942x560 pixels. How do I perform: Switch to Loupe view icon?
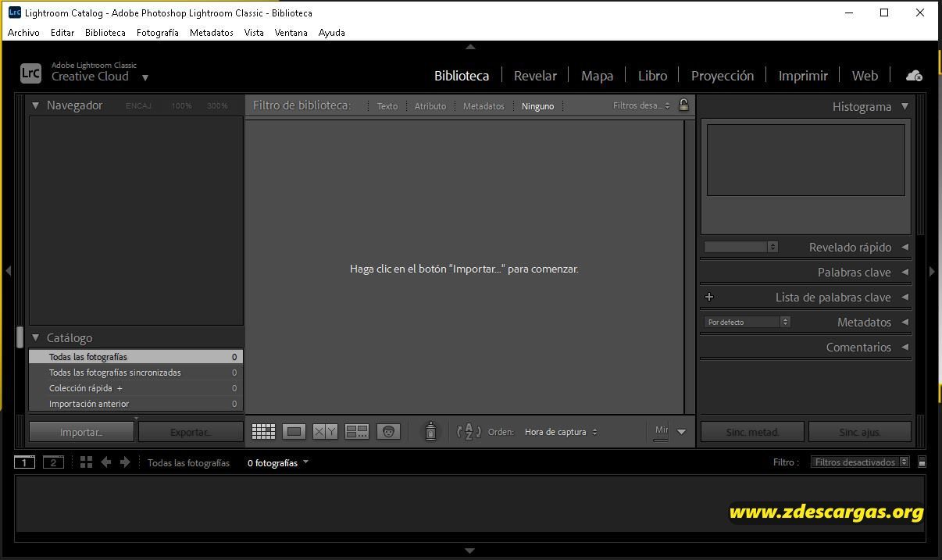(294, 431)
